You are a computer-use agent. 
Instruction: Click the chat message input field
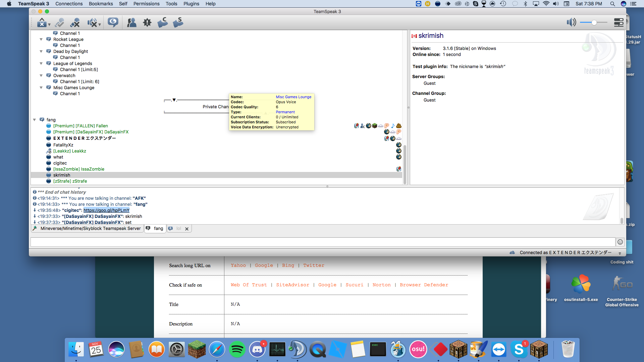coord(322,242)
